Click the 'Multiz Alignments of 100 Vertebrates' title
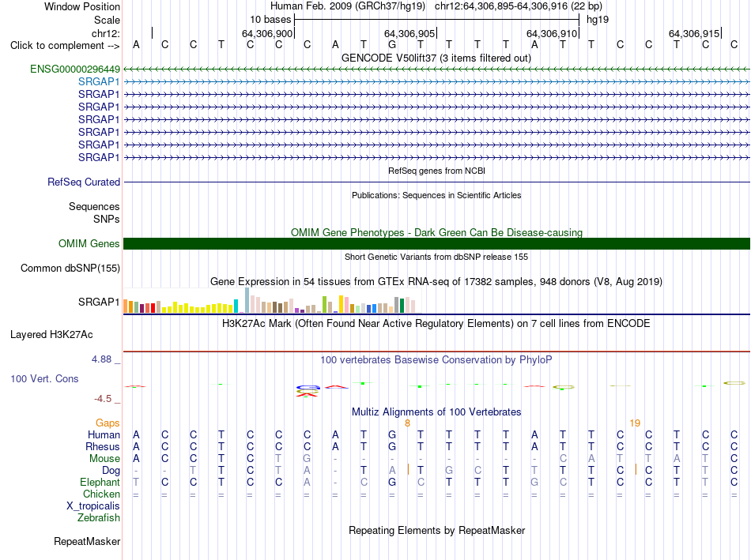Viewport: 751px width, 560px height. (x=436, y=412)
